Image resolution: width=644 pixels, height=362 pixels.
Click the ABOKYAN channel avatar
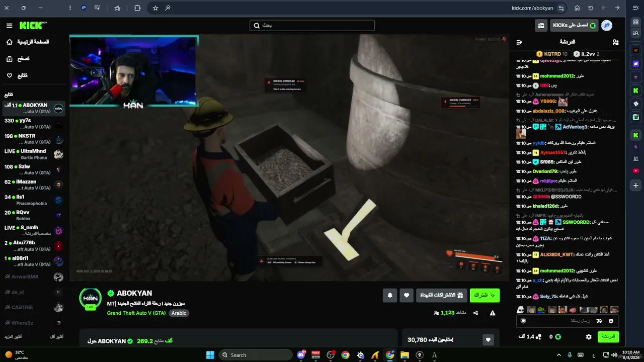click(x=91, y=299)
